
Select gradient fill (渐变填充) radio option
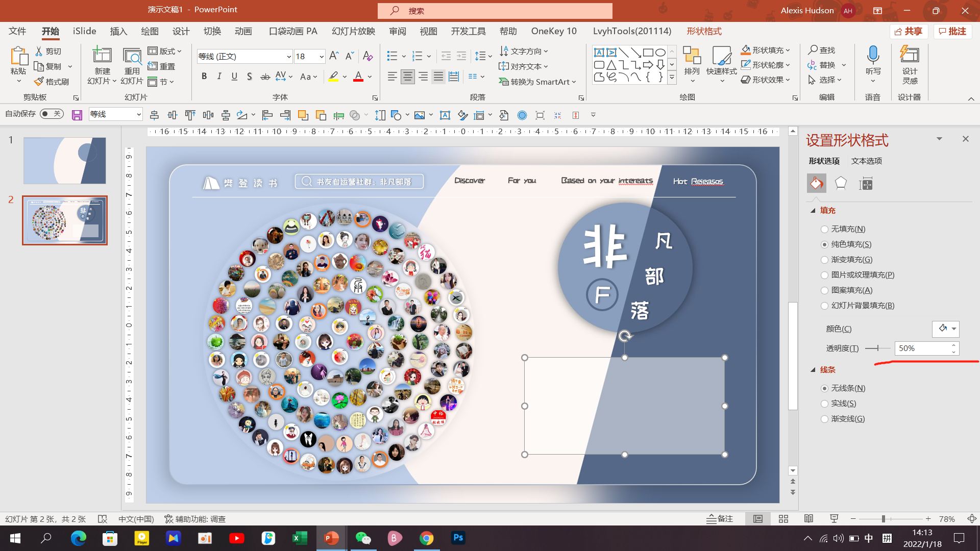pyautogui.click(x=824, y=260)
